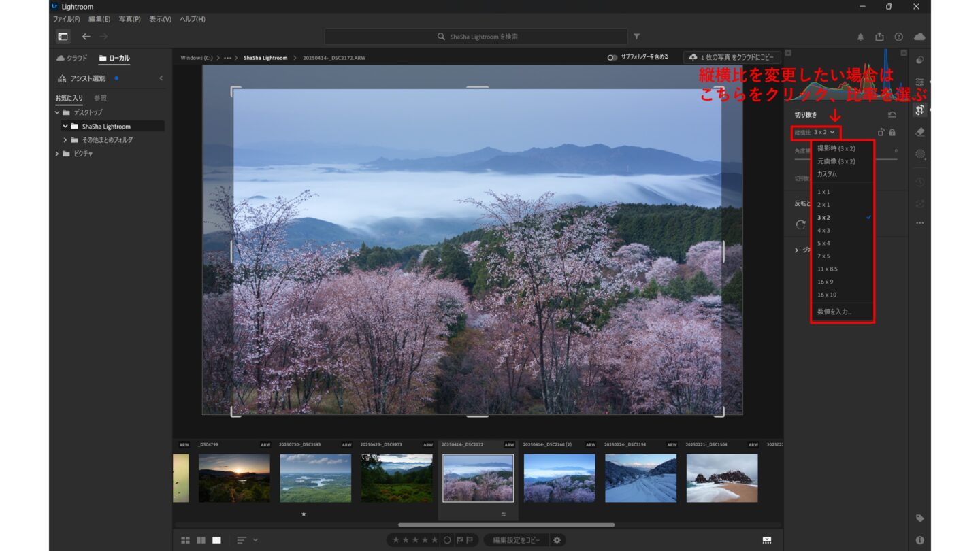Choose 16 x 9 aspect ratio

(825, 282)
